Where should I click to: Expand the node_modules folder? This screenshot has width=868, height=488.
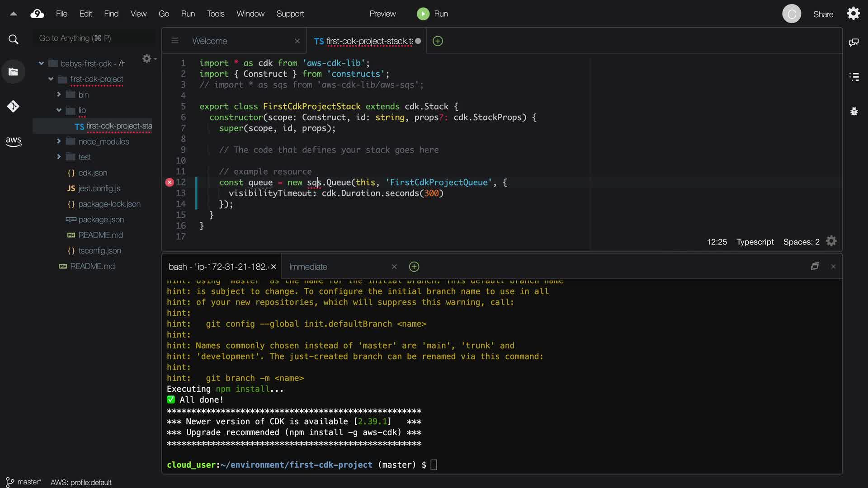(x=59, y=141)
